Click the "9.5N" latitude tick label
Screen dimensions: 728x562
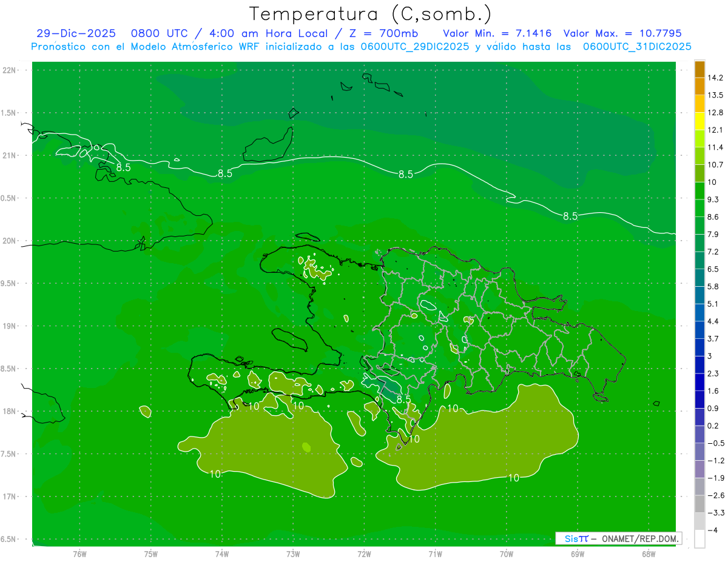tap(9, 283)
